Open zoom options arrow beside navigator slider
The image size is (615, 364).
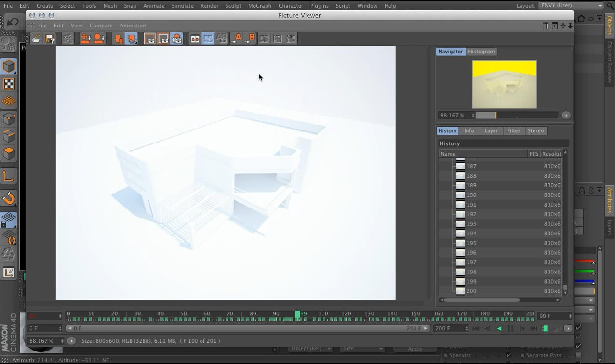(x=566, y=116)
